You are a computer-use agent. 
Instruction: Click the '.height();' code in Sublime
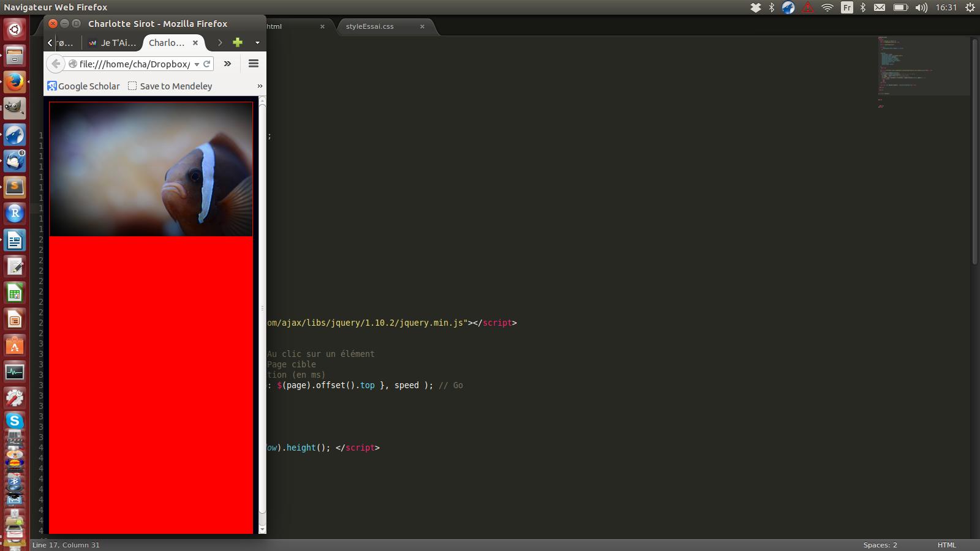point(306,448)
